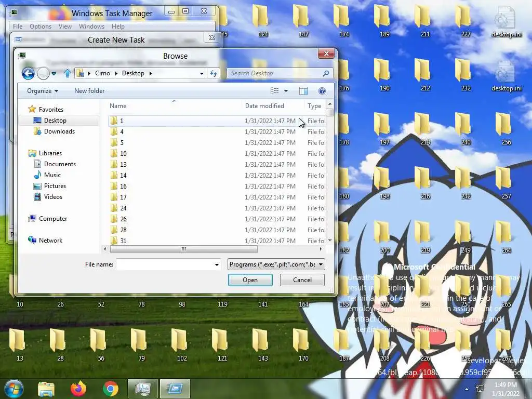Viewport: 532px width, 399px height.
Task: Show the preview pane icon
Action: tap(303, 90)
